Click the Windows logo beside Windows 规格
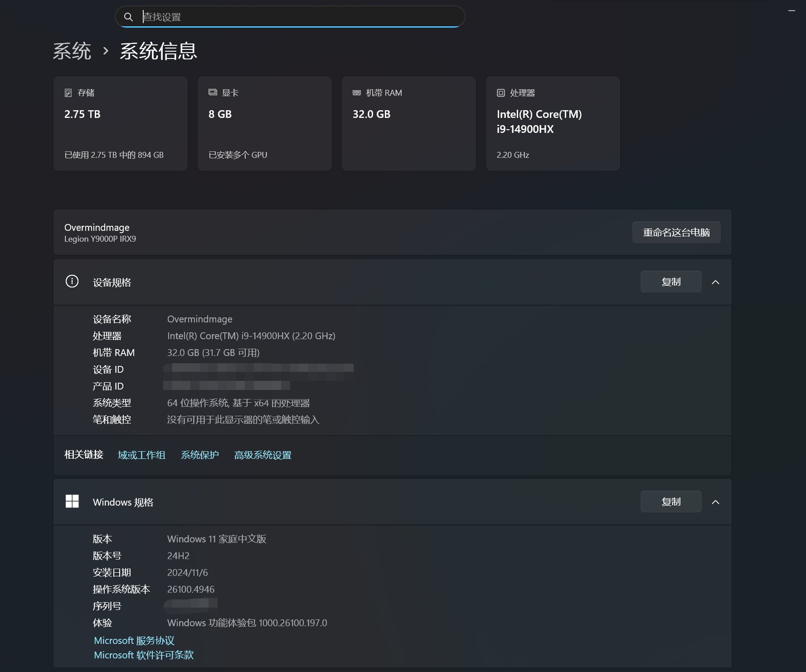 click(x=72, y=502)
